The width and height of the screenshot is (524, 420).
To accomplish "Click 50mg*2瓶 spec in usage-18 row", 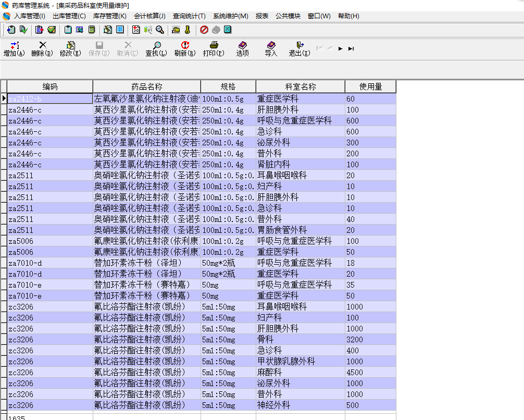I will [x=228, y=263].
